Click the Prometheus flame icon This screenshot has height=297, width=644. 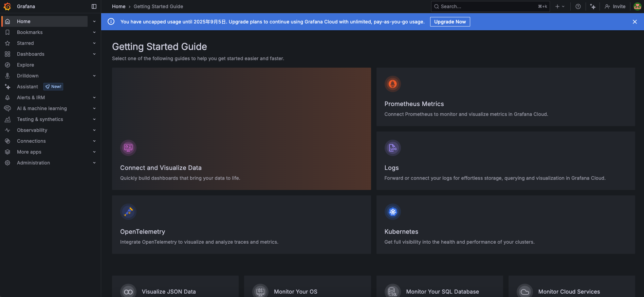click(393, 84)
